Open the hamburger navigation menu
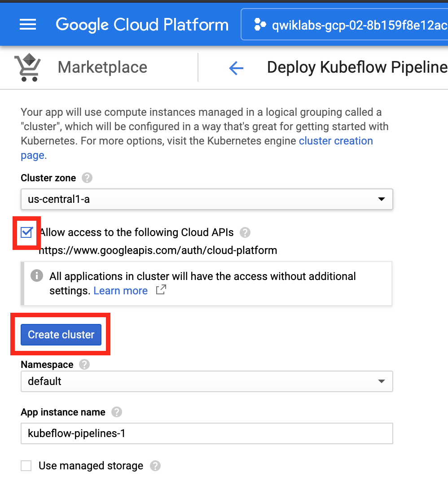 click(x=28, y=25)
